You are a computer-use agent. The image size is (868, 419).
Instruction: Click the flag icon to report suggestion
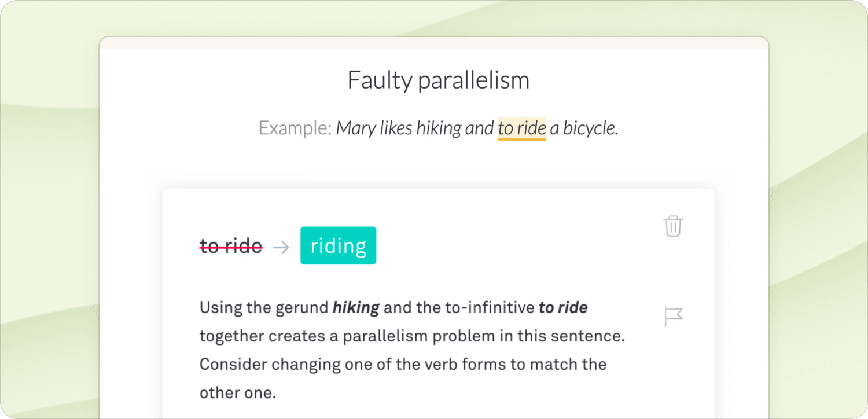[x=673, y=317]
